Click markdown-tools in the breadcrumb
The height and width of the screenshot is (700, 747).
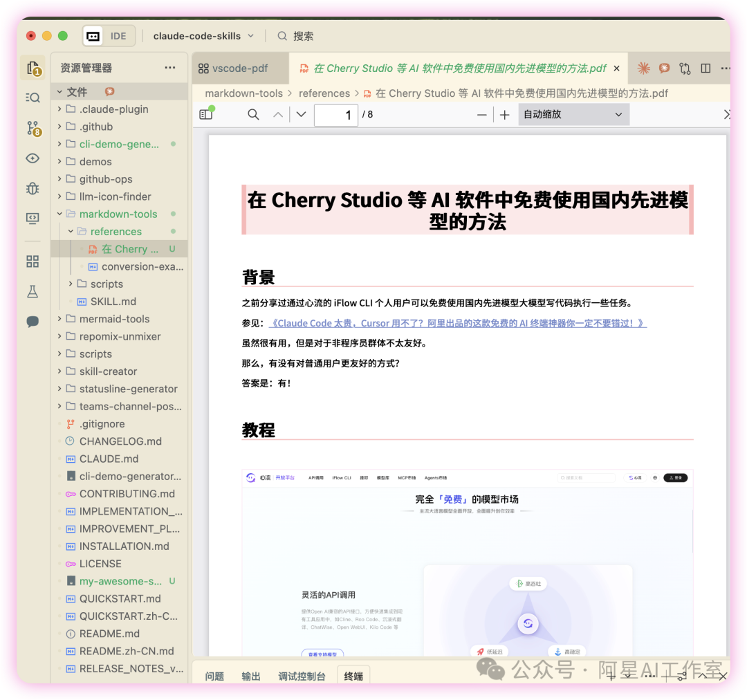(x=244, y=93)
